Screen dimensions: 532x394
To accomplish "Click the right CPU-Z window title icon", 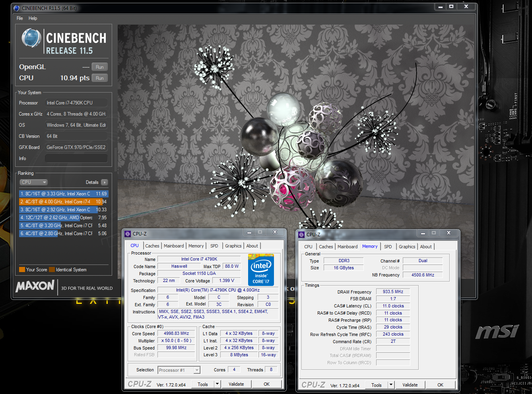I will [301, 235].
